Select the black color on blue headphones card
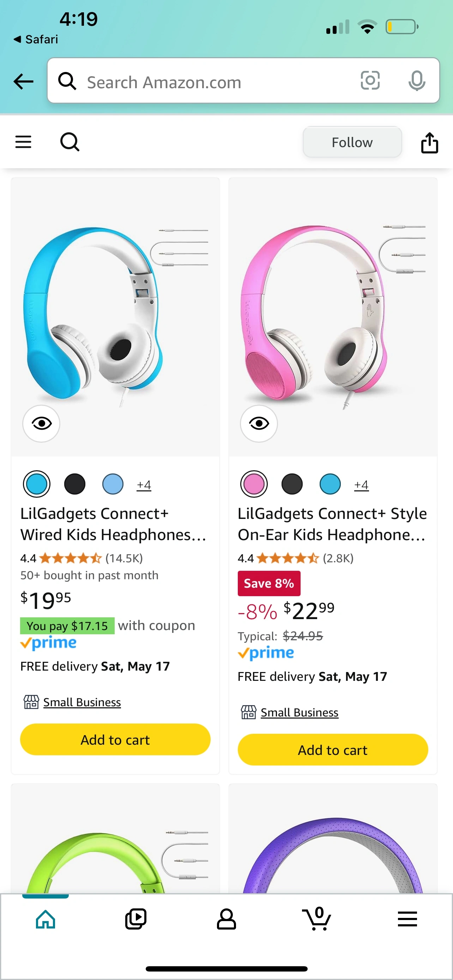This screenshot has height=980, width=453. pyautogui.click(x=75, y=484)
